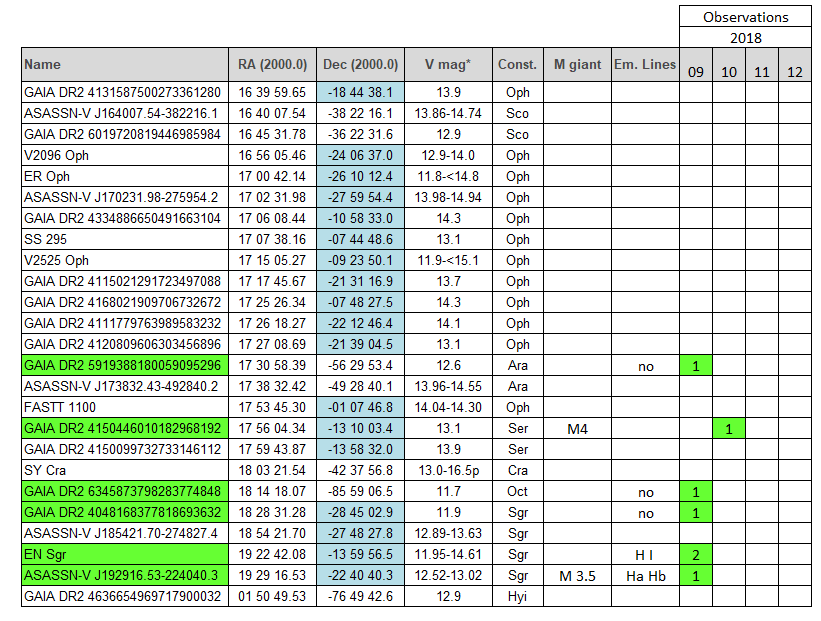Select the EN Sgr name cell
This screenshot has width=821, height=621.
click(124, 555)
